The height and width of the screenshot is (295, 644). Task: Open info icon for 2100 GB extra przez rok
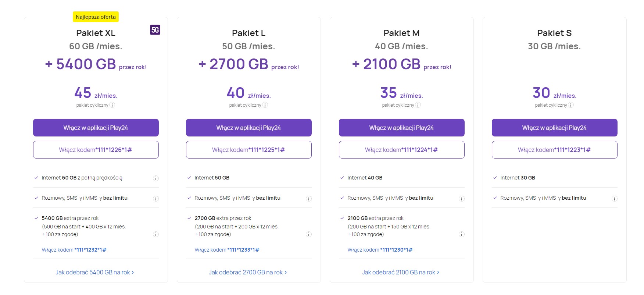(462, 234)
